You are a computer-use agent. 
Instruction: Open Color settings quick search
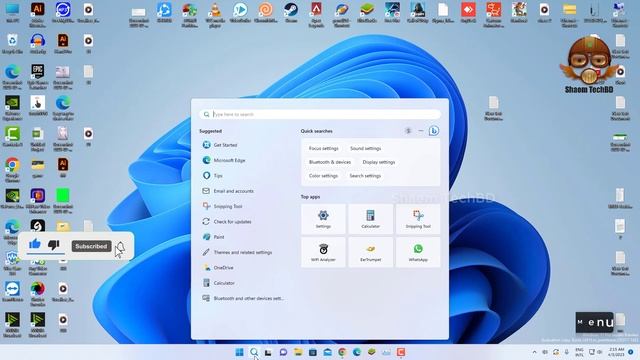(323, 176)
